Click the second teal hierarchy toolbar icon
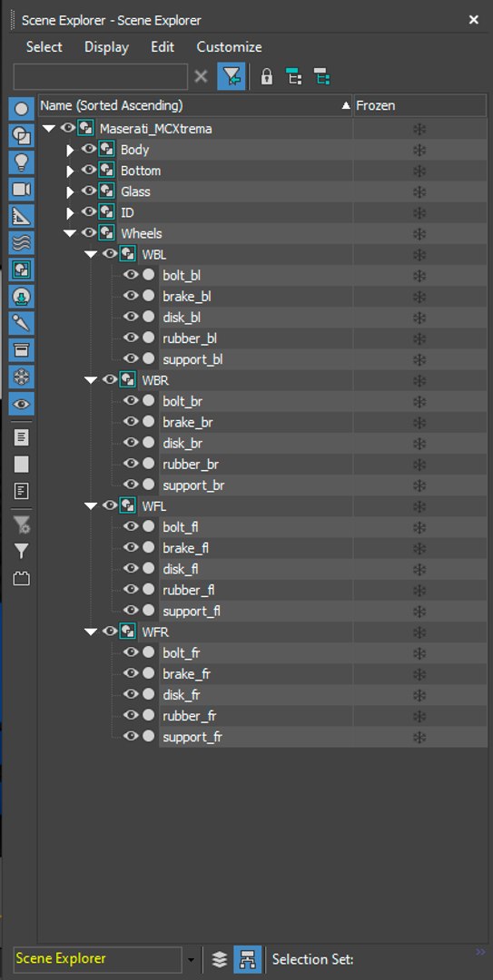Viewport: 493px width, 980px height. [x=321, y=77]
